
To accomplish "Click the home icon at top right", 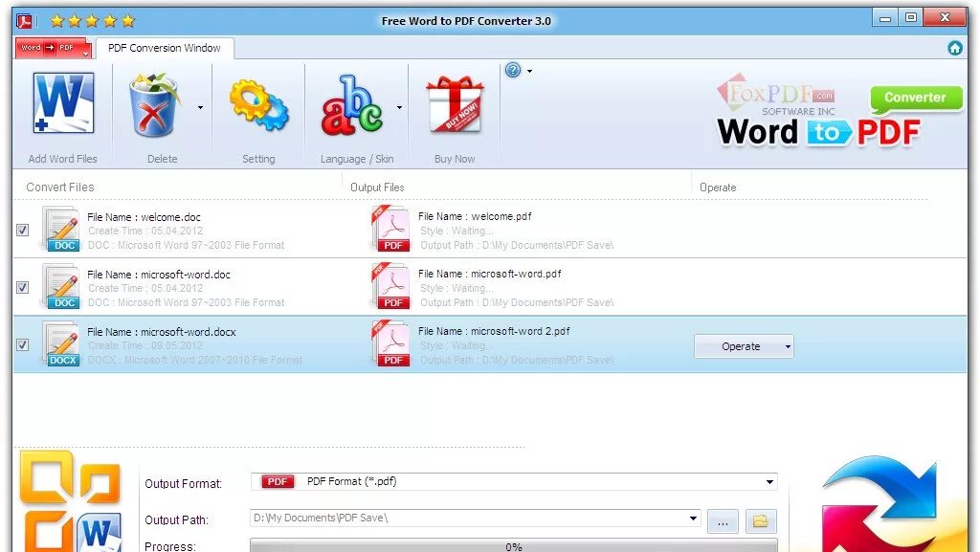I will pyautogui.click(x=955, y=48).
